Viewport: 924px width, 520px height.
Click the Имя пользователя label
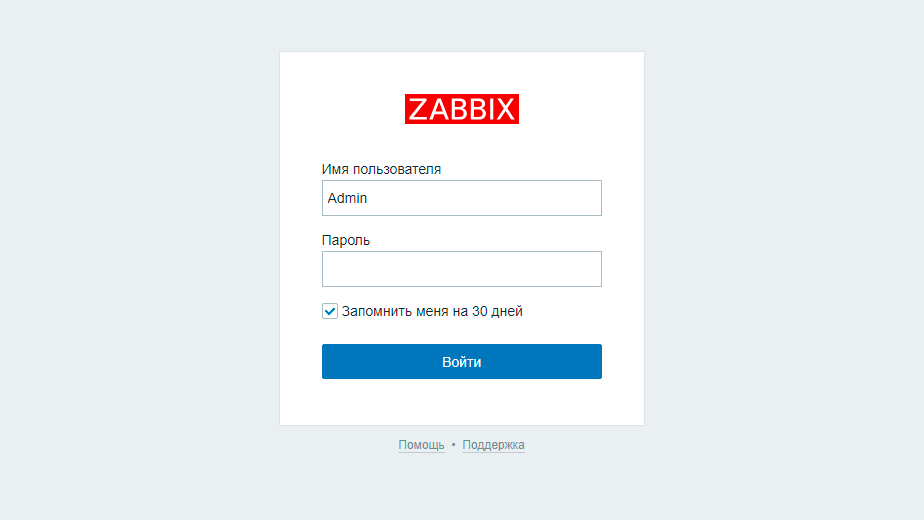point(381,169)
